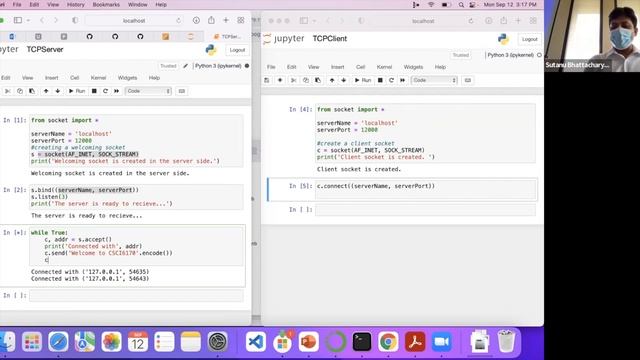Viewport: 640px width, 360px height.
Task: Open History in the macOS menu bar
Action: pyautogui.click(x=76, y=4)
